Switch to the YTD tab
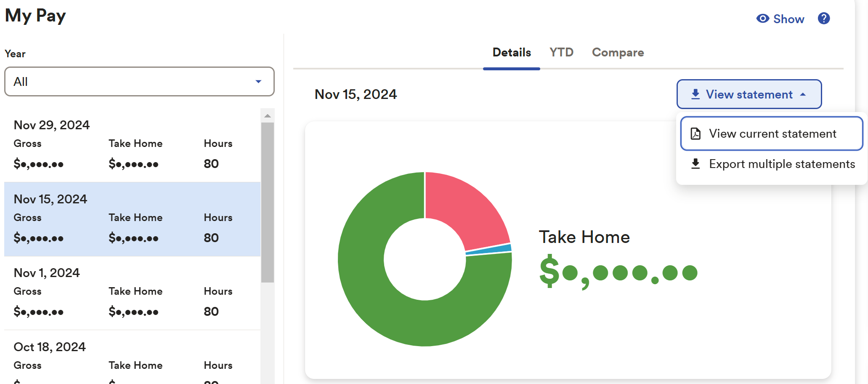 click(x=561, y=52)
